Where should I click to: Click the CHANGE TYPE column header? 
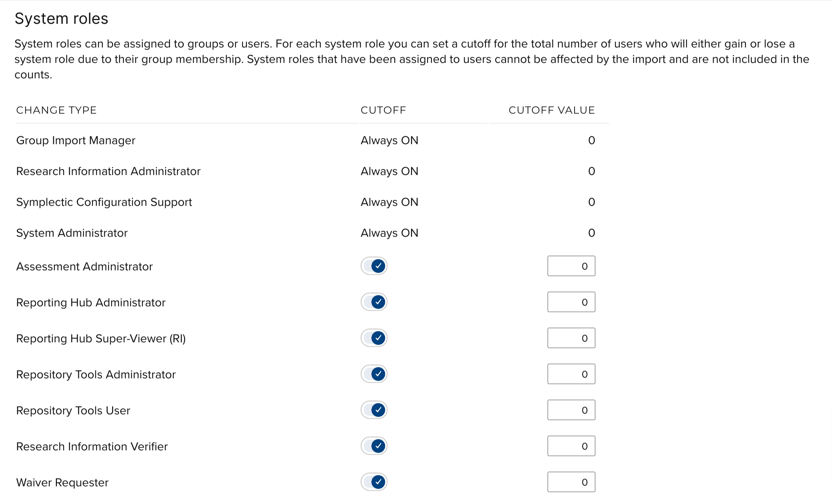(x=57, y=110)
